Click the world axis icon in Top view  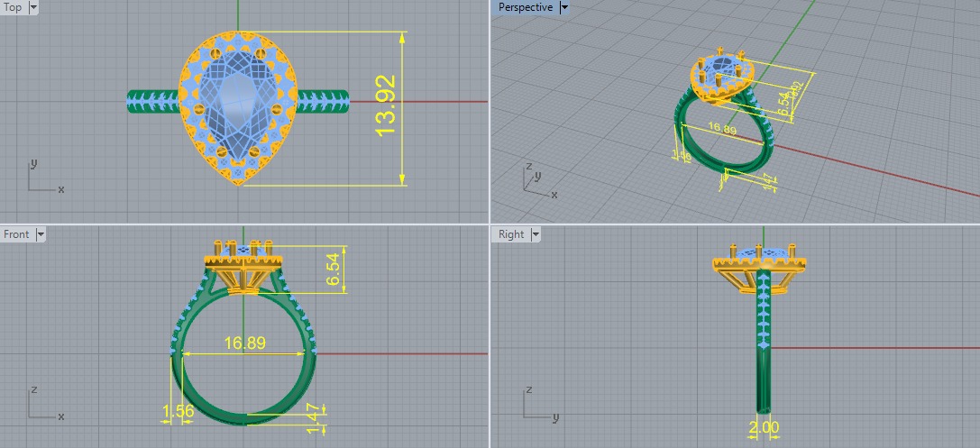44,178
